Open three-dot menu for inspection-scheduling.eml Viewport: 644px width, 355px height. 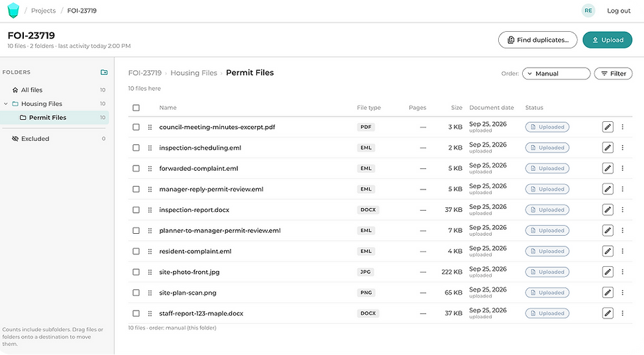click(x=623, y=148)
